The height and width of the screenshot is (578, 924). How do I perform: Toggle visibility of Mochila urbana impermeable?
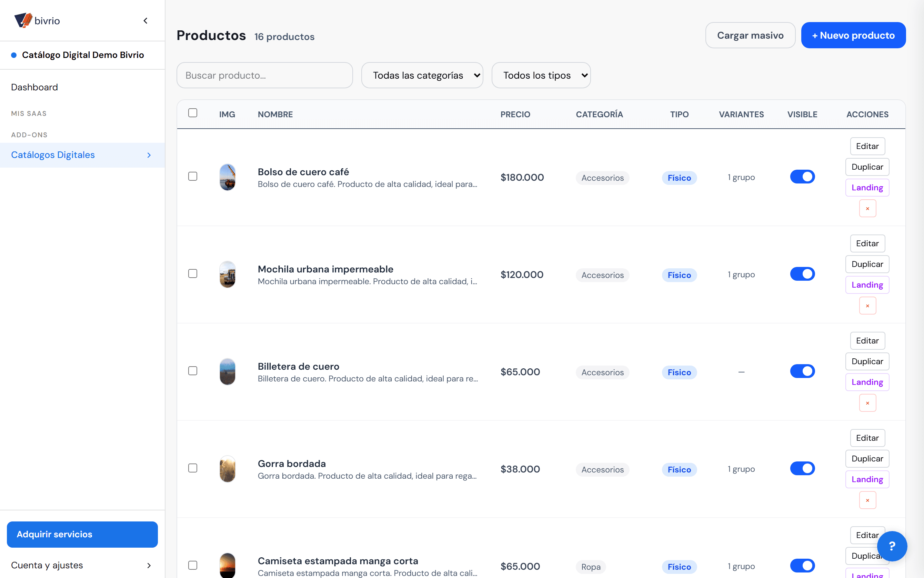click(802, 274)
